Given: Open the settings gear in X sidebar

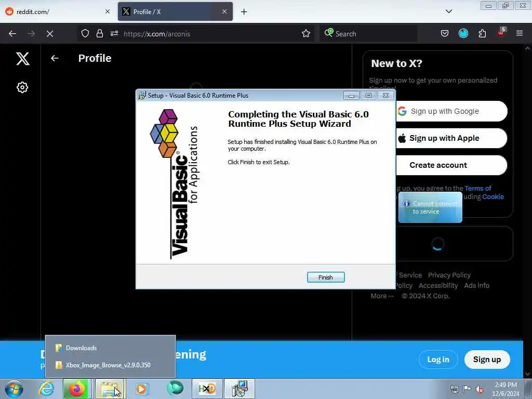Looking at the screenshot, I should tap(22, 87).
